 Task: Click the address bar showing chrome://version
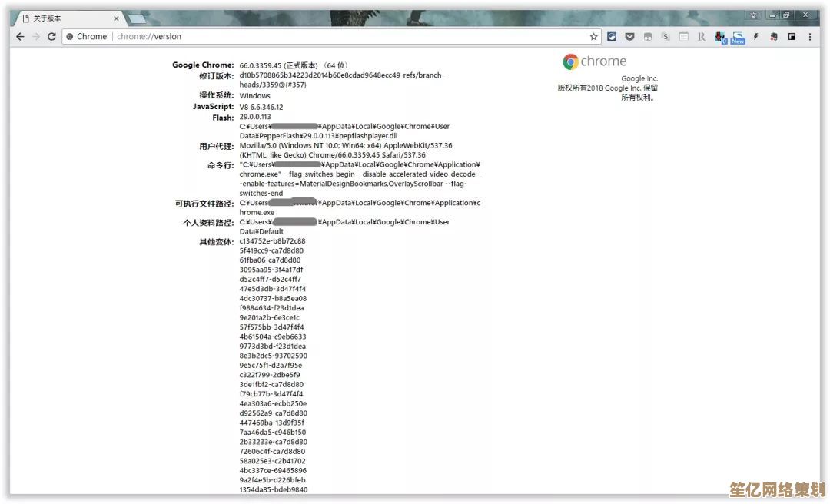point(330,37)
